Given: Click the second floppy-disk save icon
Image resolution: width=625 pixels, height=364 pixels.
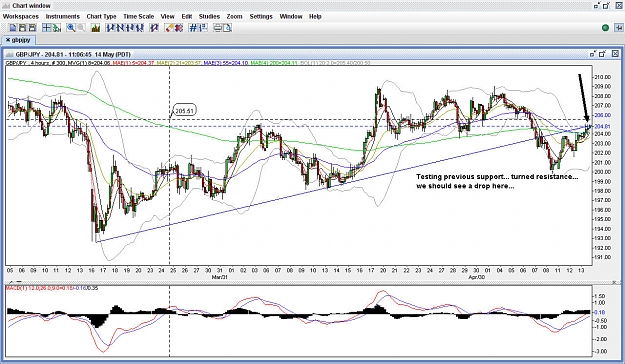Looking at the screenshot, I should (32, 28).
